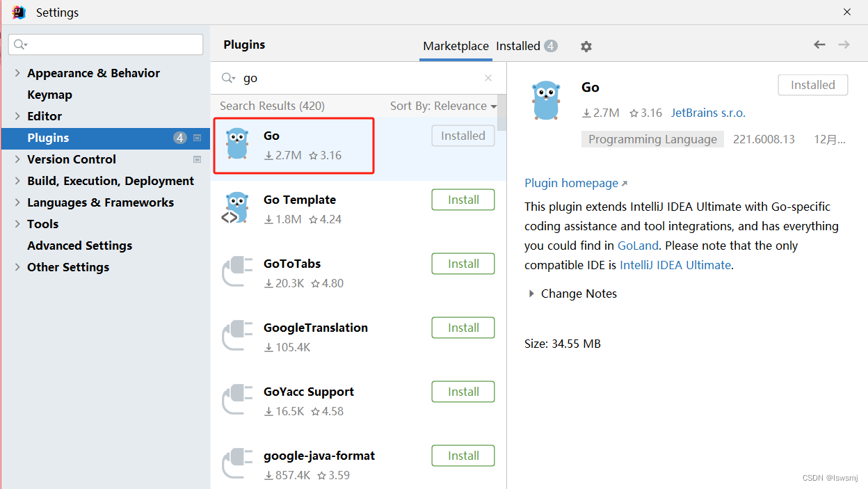Open plugin search history magnifier

point(228,78)
